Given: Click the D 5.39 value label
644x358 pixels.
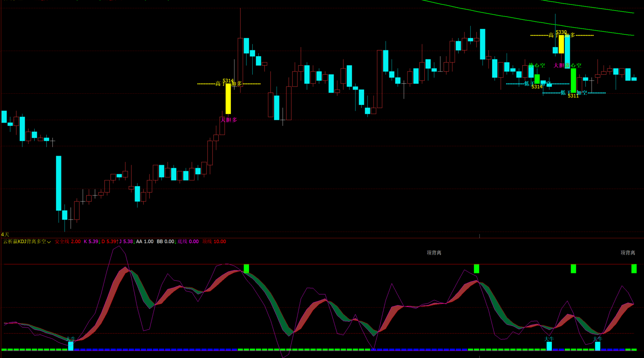Looking at the screenshot, I should (x=109, y=242).
